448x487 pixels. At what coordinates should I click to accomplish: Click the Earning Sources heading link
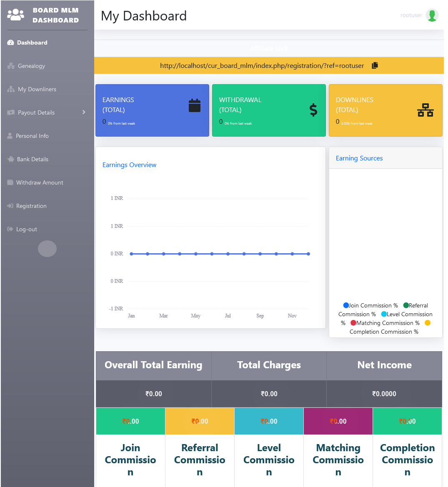(x=359, y=158)
